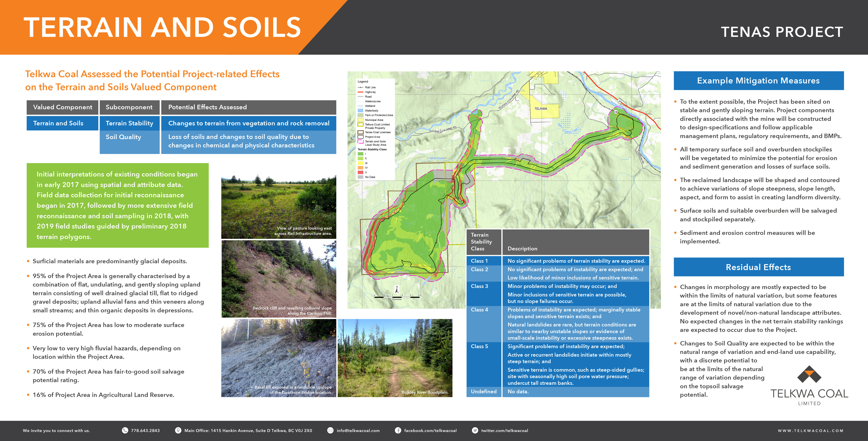
Task: Click the Class I green legend swatch
Action: (360, 154)
